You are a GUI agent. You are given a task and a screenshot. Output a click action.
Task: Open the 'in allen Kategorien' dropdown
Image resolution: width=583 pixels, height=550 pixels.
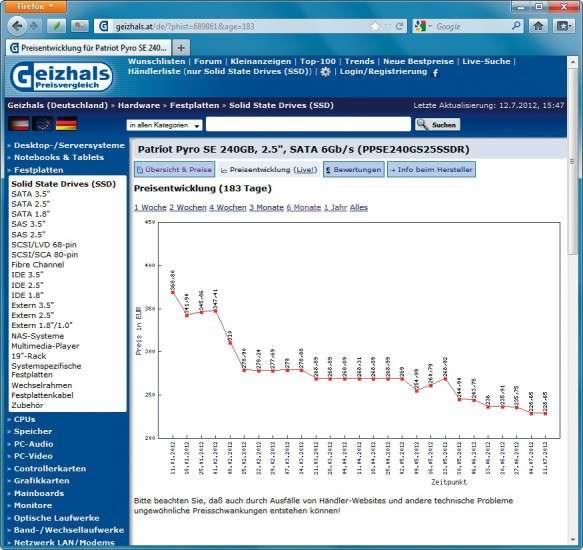pos(164,125)
